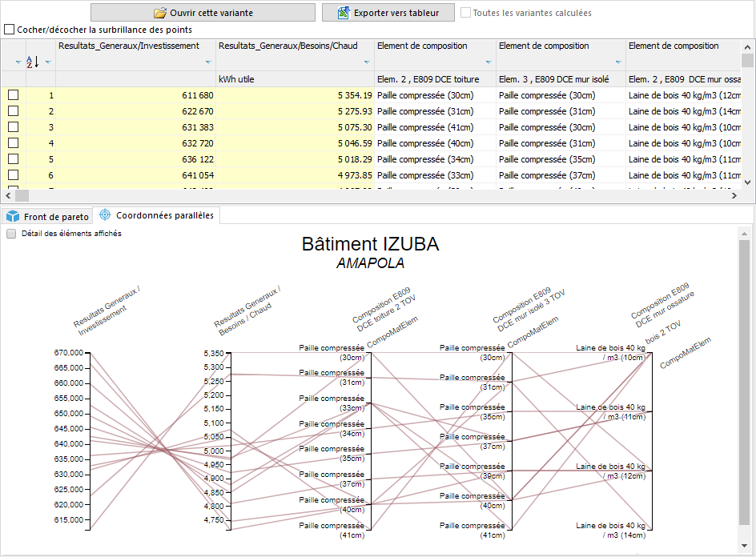The image size is (756, 557).
Task: Click 5,350 tick on Chaud axis
Action: (x=214, y=353)
